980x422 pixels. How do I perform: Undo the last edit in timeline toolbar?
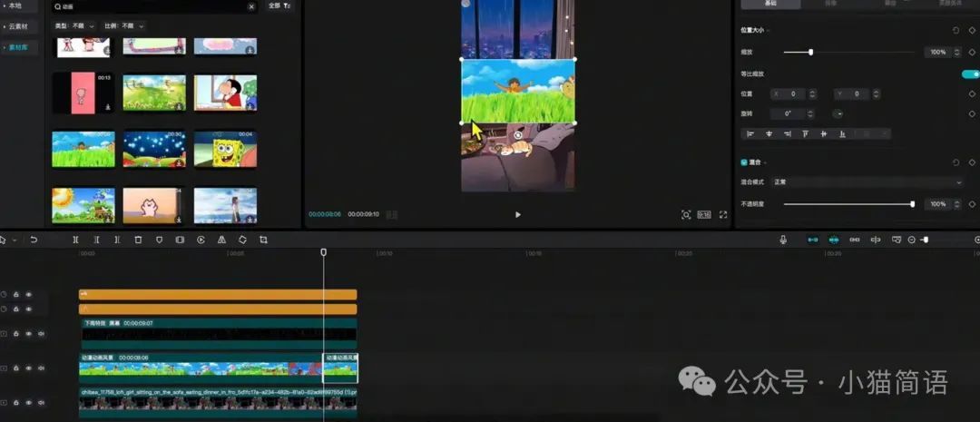tap(34, 240)
